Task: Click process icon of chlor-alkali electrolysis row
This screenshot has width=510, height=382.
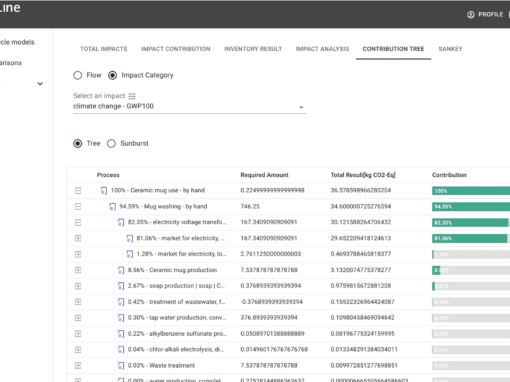Action: point(121,350)
